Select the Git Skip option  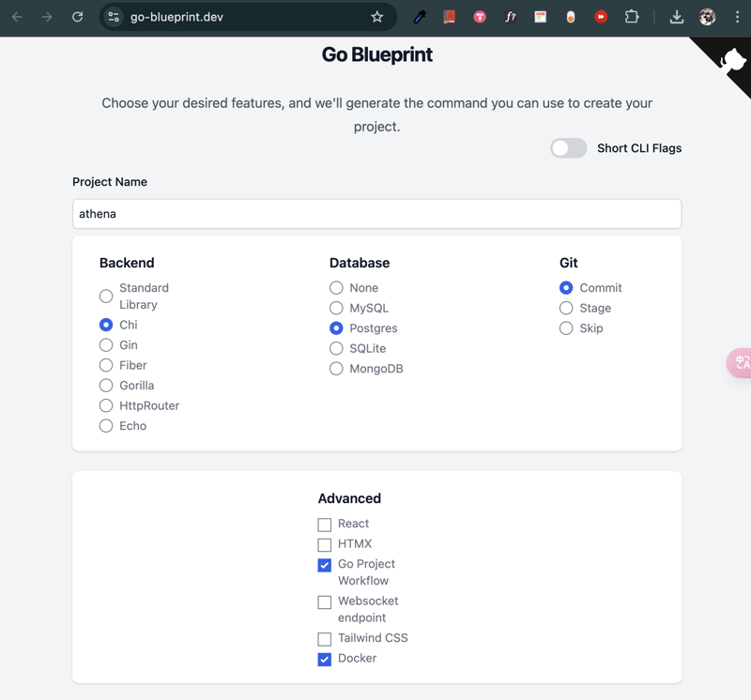[566, 328]
